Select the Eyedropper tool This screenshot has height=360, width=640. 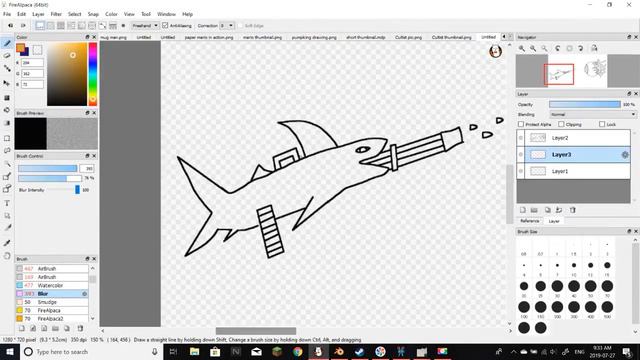tap(7, 243)
